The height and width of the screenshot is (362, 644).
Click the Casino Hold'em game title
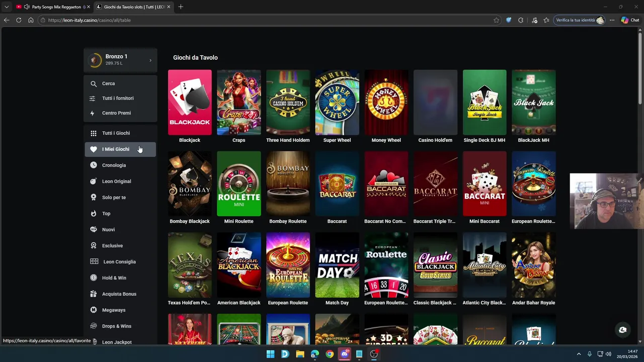(435, 140)
